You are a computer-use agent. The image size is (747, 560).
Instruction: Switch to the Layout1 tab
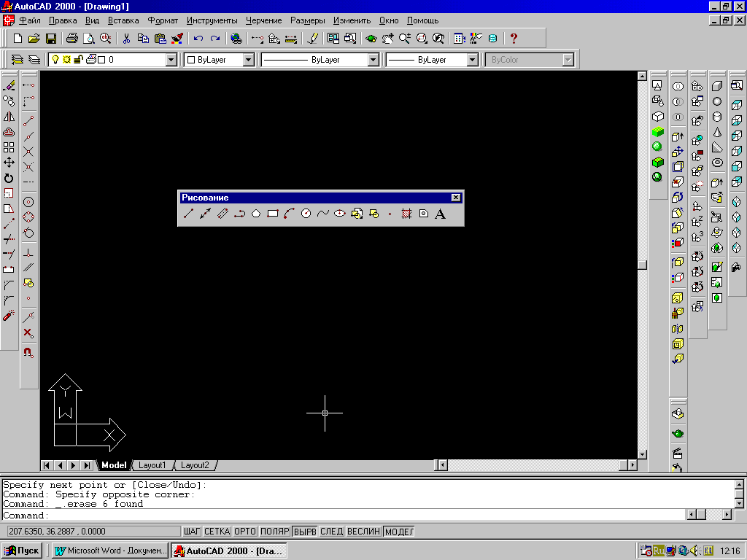(x=152, y=465)
